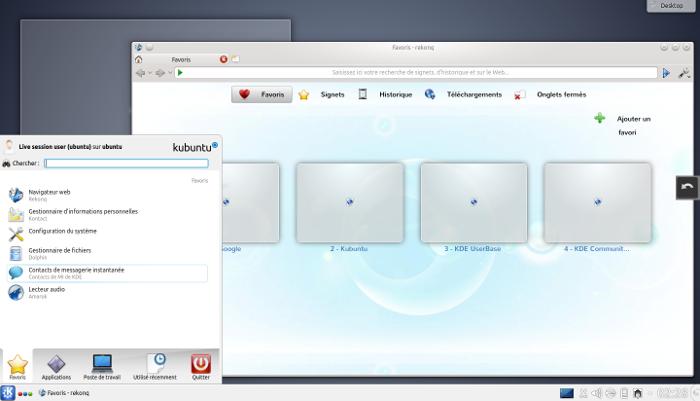Open a new tab in rekonq

coord(235,59)
